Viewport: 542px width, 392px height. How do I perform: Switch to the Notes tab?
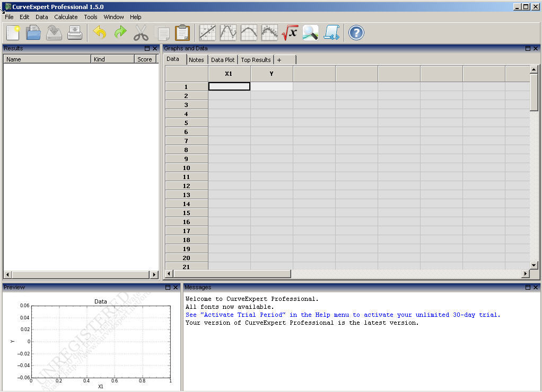tap(196, 60)
